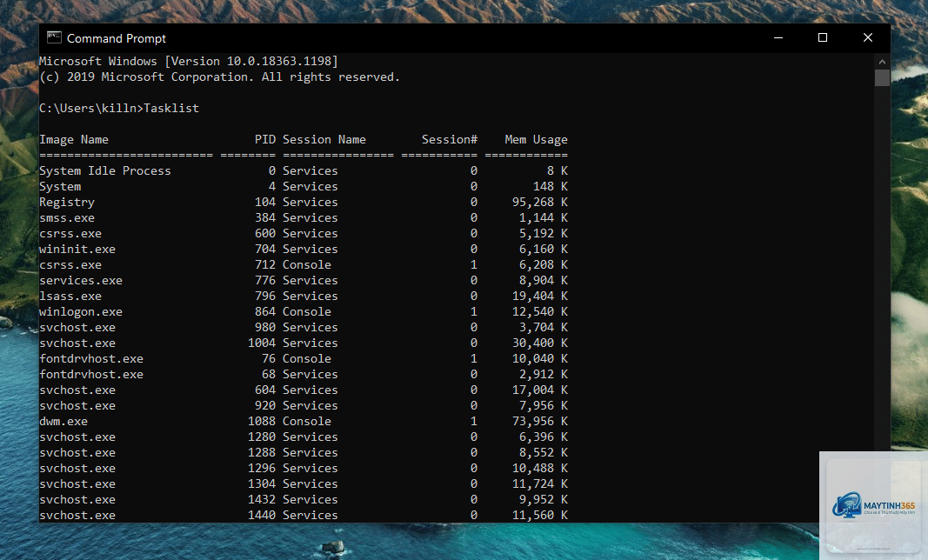This screenshot has height=560, width=928.
Task: Click the memory value '95,268 K'
Action: [540, 203]
